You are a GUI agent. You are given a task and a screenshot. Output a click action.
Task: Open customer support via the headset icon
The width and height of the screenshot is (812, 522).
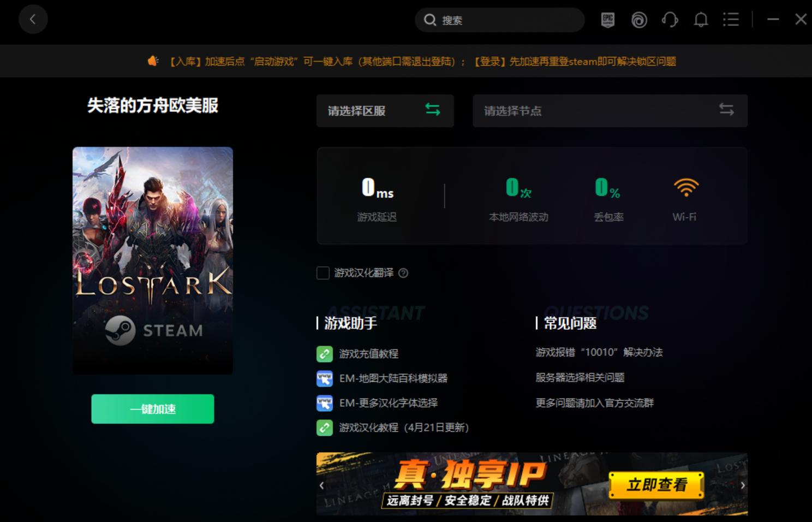point(670,20)
